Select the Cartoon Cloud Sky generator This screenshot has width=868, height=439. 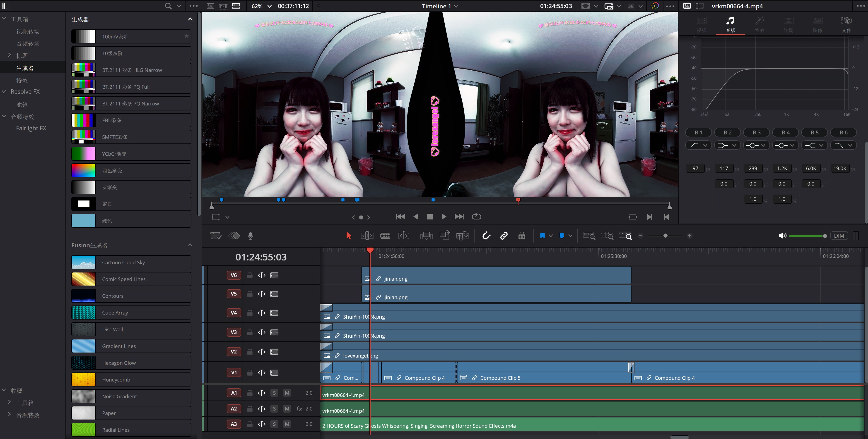coord(131,262)
